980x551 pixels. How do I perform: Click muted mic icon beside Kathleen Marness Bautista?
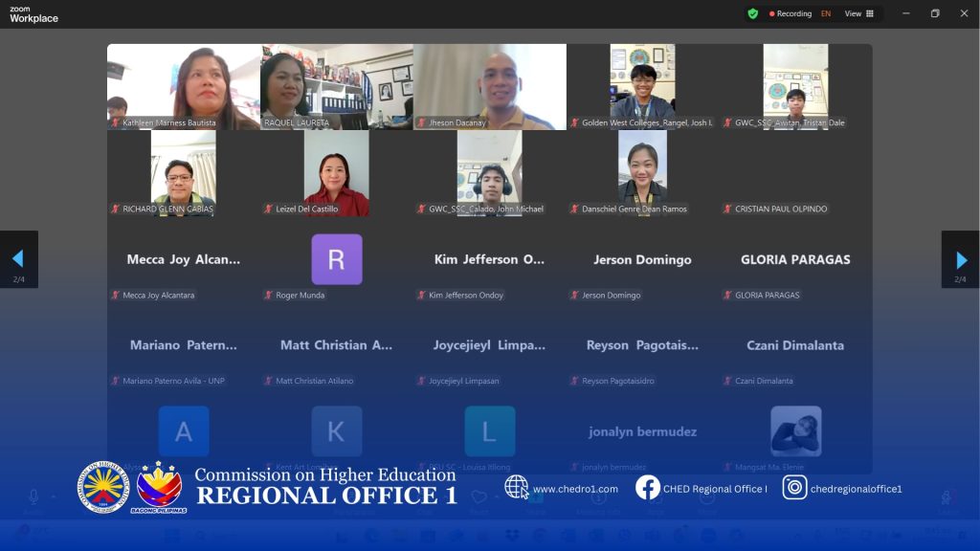pos(115,123)
